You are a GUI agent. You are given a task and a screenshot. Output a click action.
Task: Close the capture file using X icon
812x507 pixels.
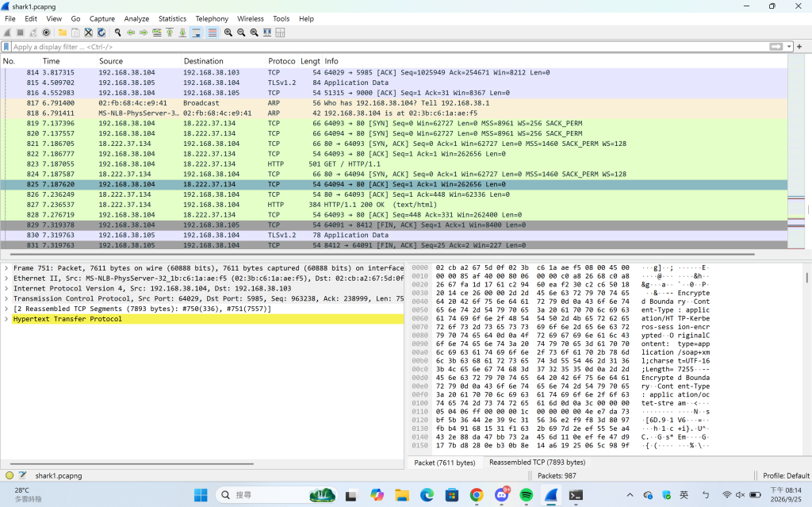click(89, 33)
